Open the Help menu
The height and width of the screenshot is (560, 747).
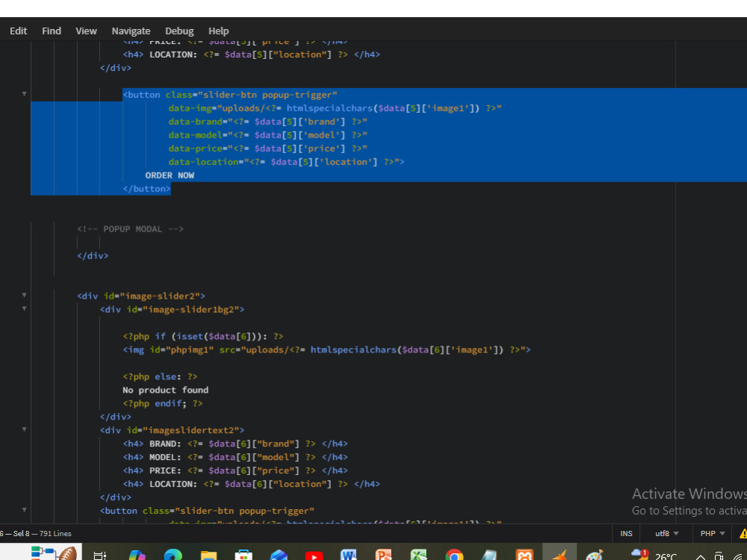click(219, 31)
